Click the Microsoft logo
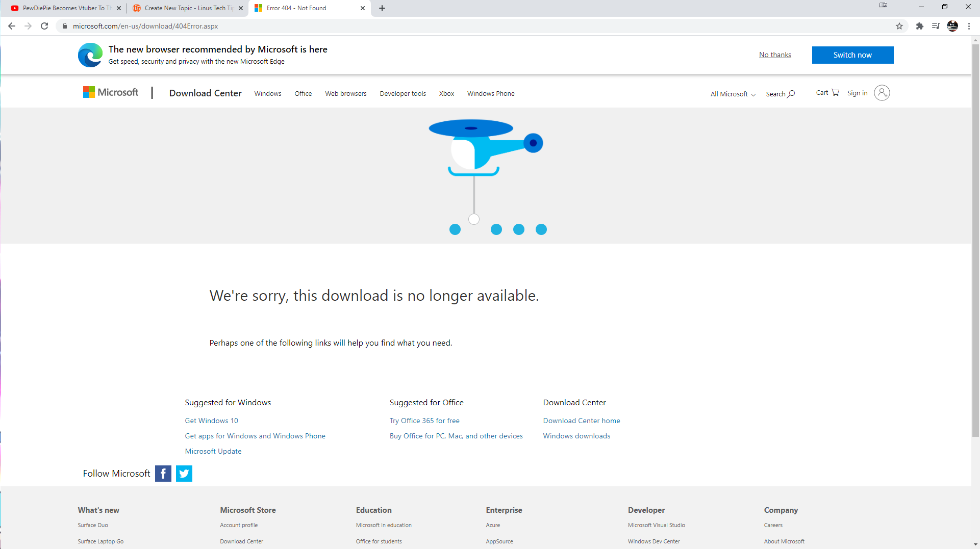The width and height of the screenshot is (980, 549). 111,92
